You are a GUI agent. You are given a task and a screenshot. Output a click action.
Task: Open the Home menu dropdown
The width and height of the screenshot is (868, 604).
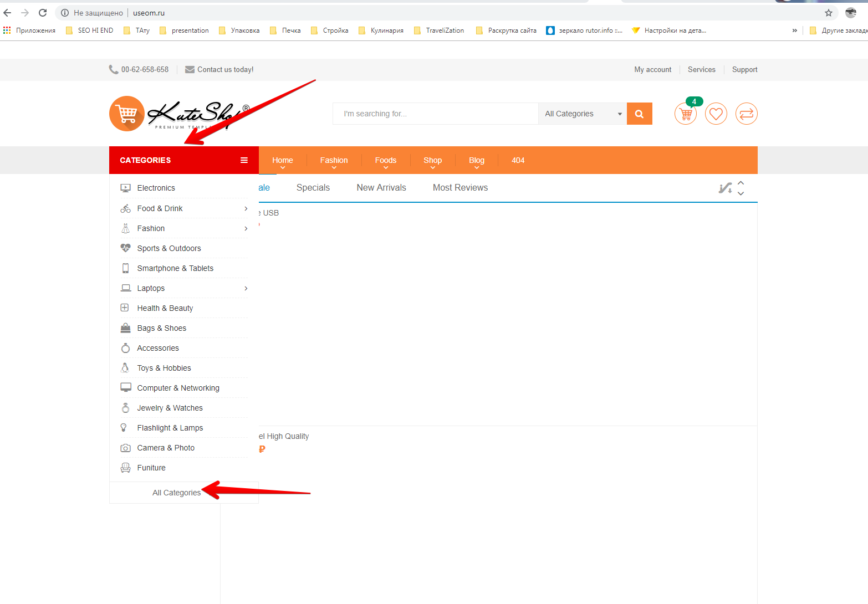click(283, 161)
